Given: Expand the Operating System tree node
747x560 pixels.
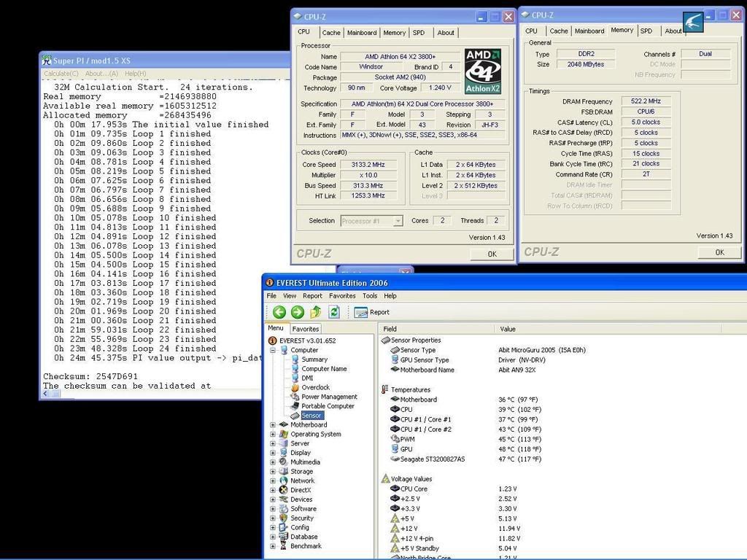Looking at the screenshot, I should coord(273,435).
